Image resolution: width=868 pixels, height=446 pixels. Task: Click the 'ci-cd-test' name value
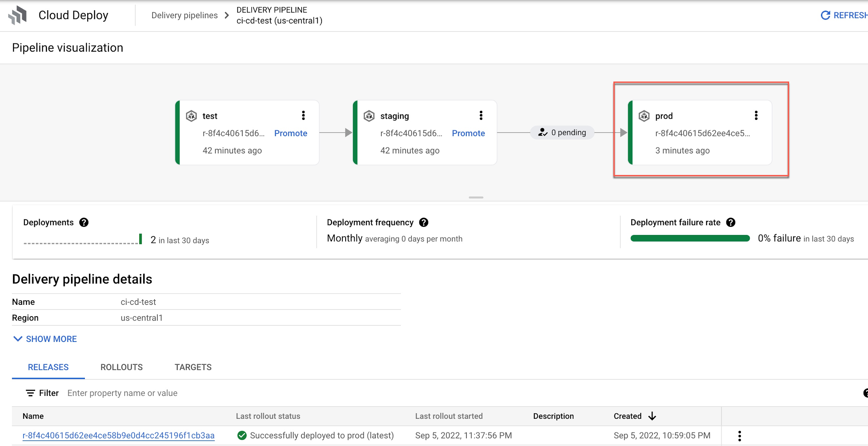click(x=138, y=302)
